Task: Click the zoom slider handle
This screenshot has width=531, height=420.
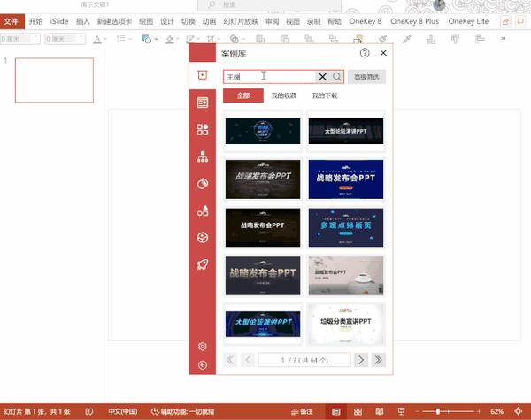Action: click(x=438, y=411)
